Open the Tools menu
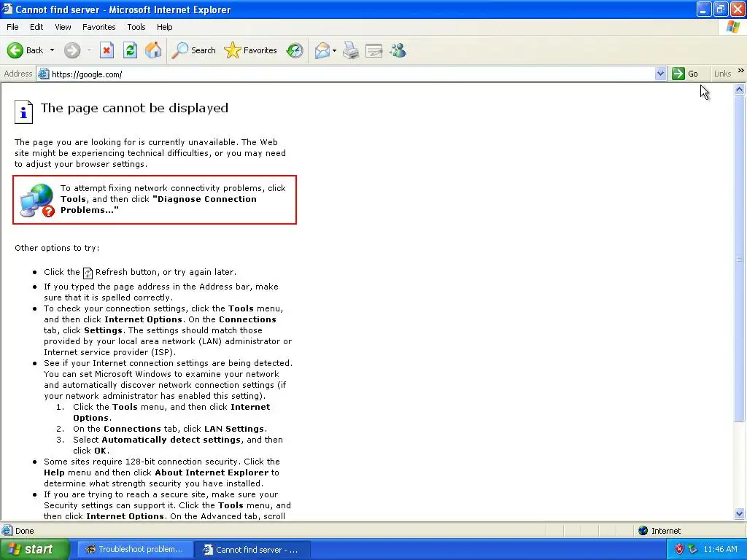Image resolution: width=747 pixels, height=560 pixels. [136, 27]
